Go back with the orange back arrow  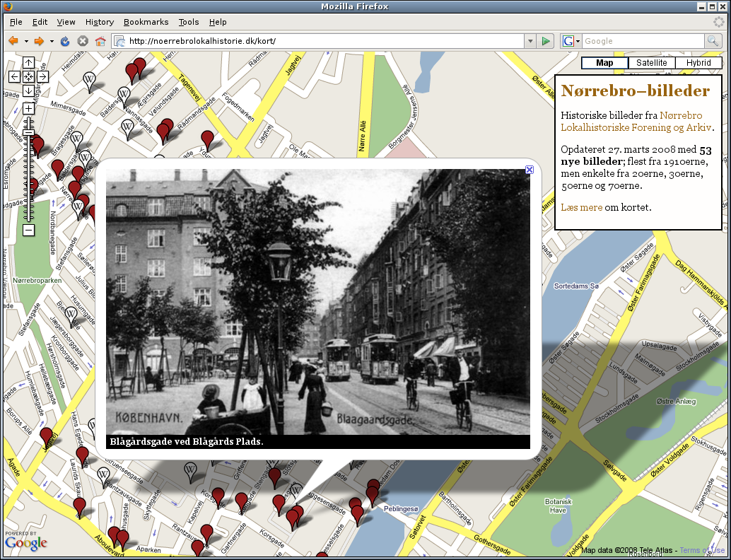[x=13, y=41]
